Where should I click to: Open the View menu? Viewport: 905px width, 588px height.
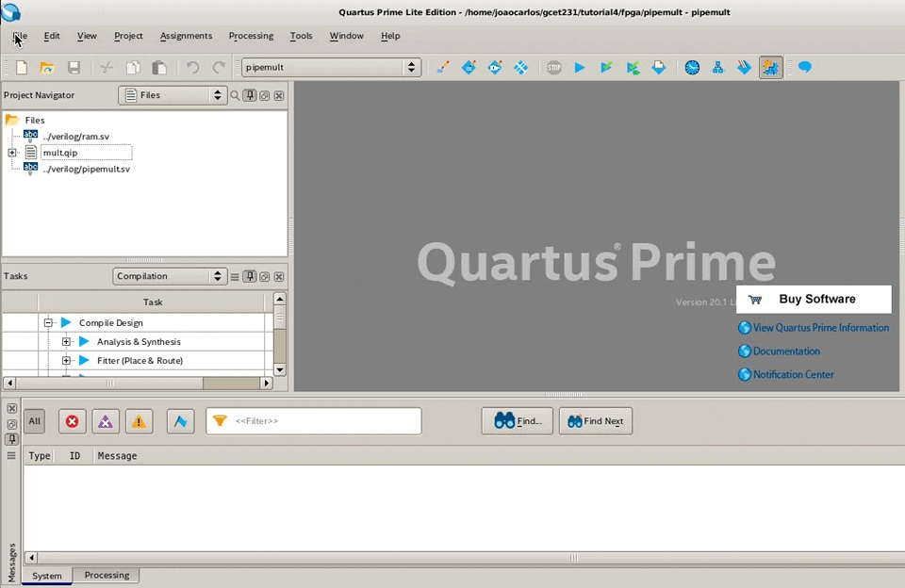pos(87,36)
